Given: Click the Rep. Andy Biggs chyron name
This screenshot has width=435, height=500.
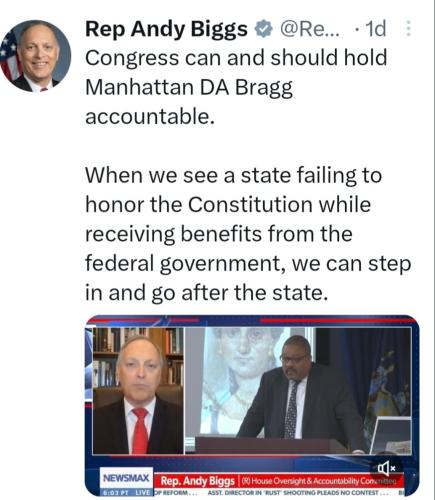Looking at the screenshot, I should (x=198, y=481).
